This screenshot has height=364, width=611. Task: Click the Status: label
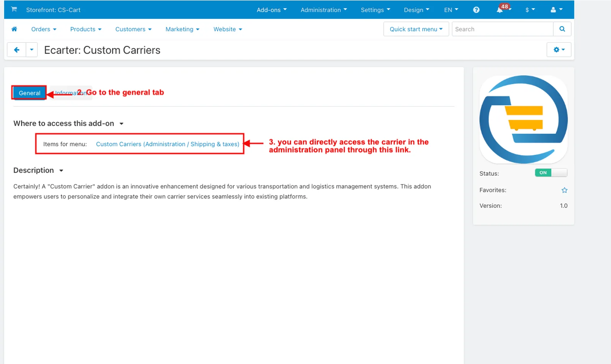click(x=489, y=173)
